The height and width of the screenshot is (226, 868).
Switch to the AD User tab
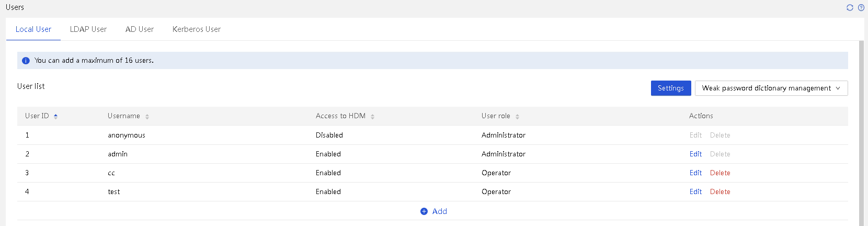(140, 29)
